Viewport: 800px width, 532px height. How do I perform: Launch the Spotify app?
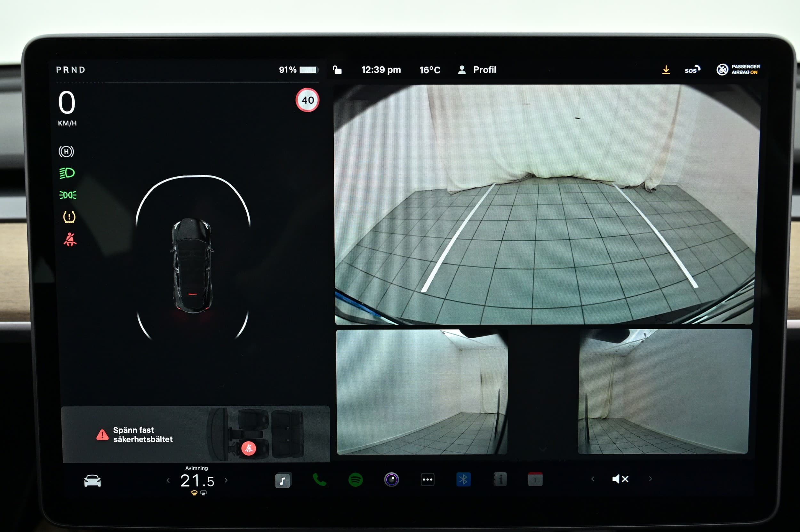coord(356,480)
